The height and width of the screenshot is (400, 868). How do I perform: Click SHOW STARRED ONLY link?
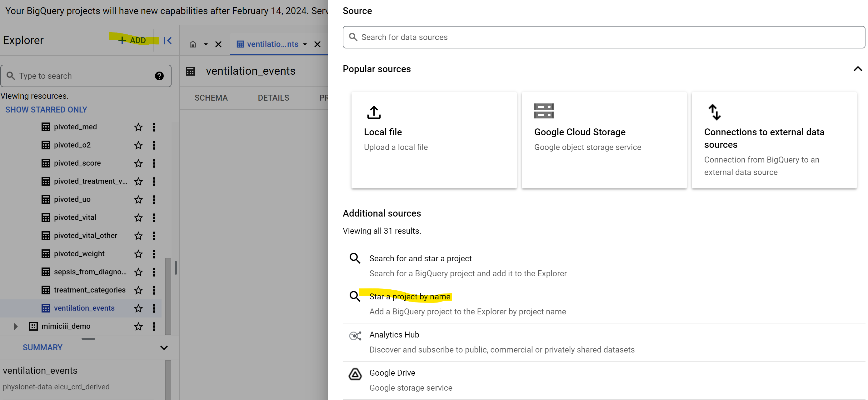[46, 109]
